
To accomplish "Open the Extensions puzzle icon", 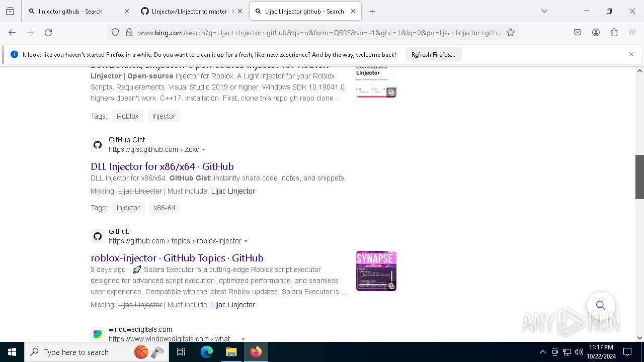I will [x=614, y=32].
